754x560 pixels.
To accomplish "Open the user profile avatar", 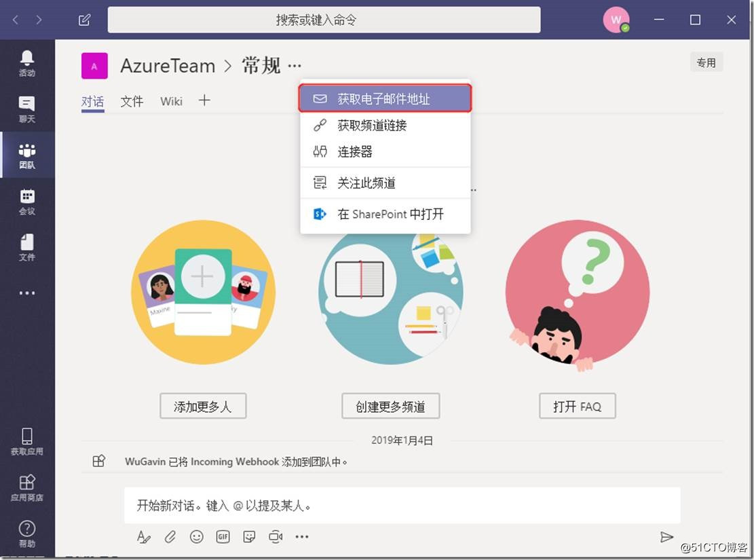I will pos(616,20).
